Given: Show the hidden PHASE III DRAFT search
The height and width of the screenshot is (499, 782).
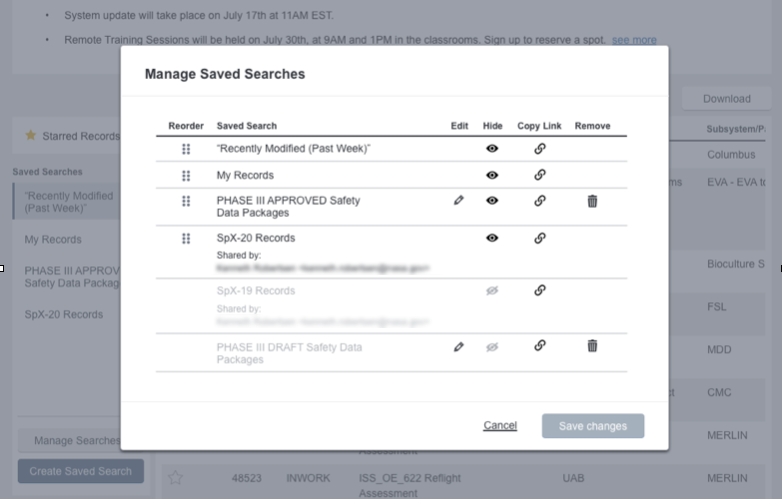Looking at the screenshot, I should [x=492, y=346].
